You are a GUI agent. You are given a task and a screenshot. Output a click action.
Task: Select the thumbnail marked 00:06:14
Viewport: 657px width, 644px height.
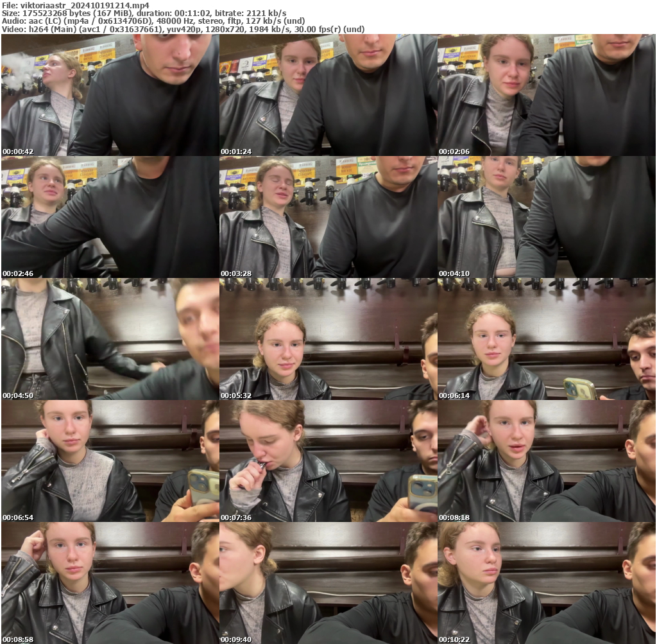pos(546,339)
